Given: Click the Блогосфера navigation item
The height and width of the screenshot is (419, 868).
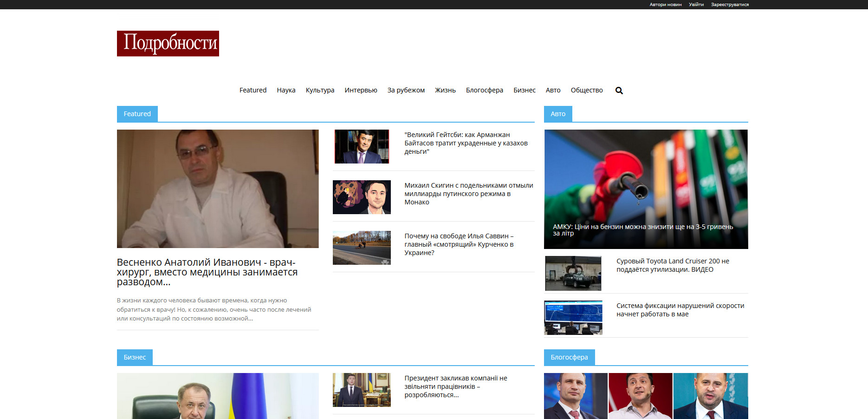Looking at the screenshot, I should [484, 90].
